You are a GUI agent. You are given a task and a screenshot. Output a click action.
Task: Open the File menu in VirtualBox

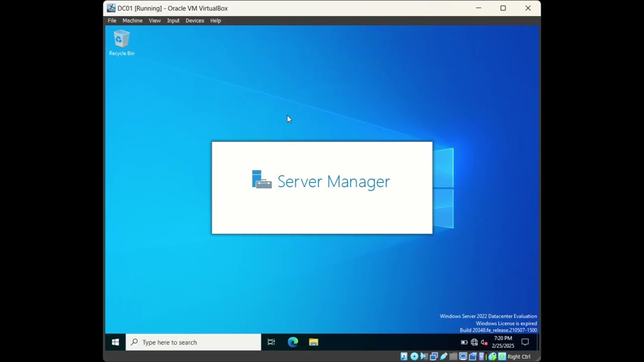tap(112, 21)
